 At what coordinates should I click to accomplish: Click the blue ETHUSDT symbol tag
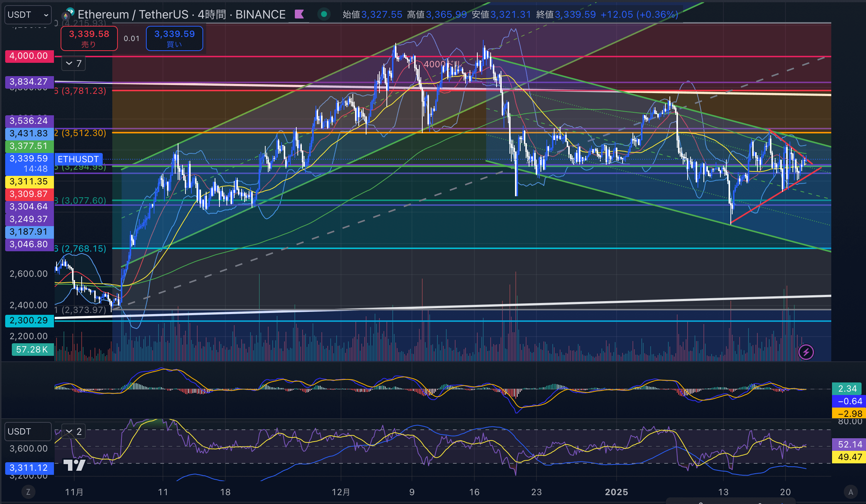78,159
